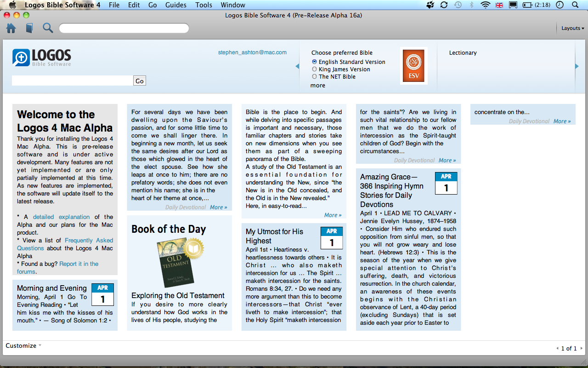Click the display menu bar icon

[513, 5]
